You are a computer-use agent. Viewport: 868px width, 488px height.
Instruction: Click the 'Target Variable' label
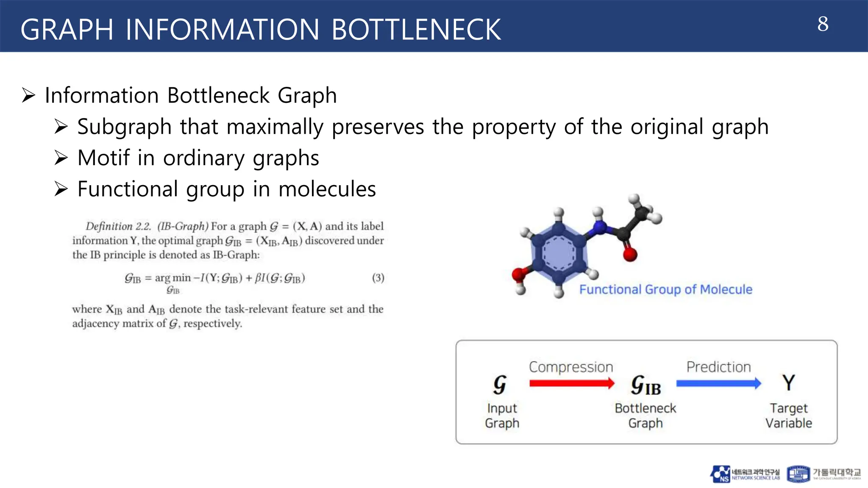(788, 416)
